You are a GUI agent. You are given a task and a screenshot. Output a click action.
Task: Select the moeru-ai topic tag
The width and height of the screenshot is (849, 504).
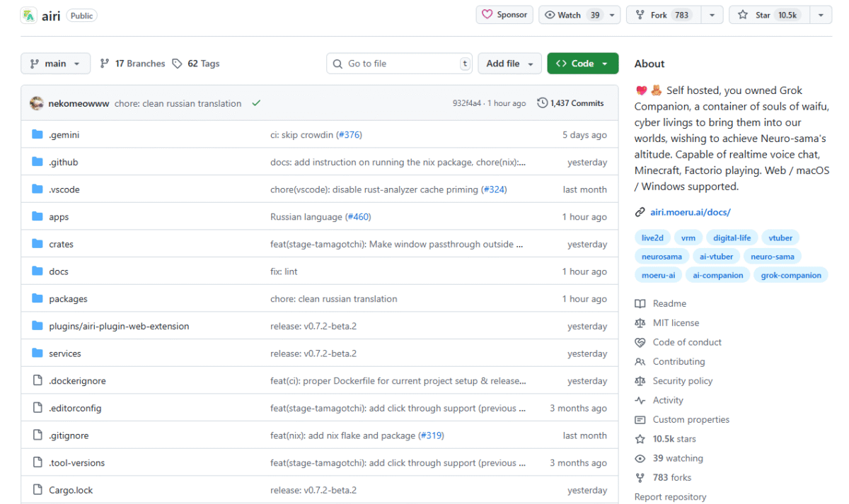point(658,276)
